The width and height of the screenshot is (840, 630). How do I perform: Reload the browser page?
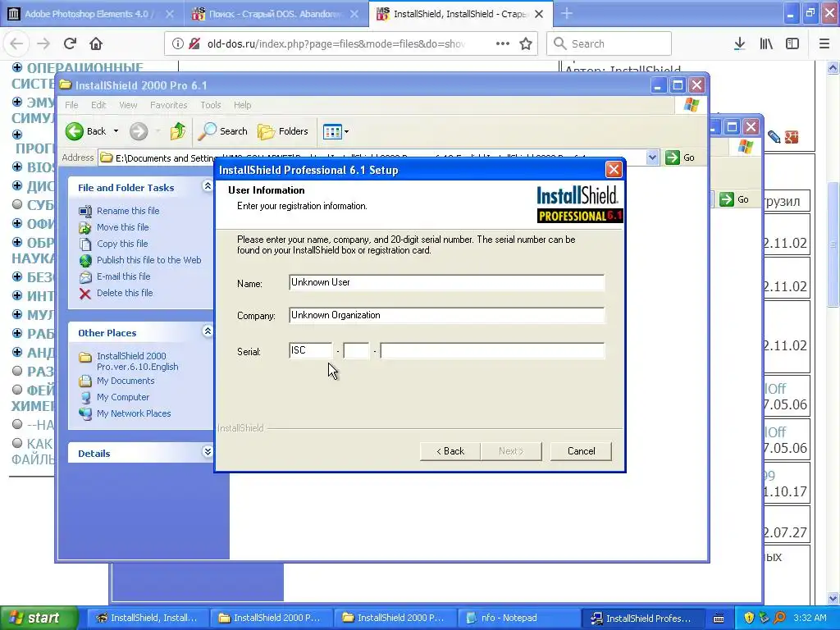click(70, 43)
